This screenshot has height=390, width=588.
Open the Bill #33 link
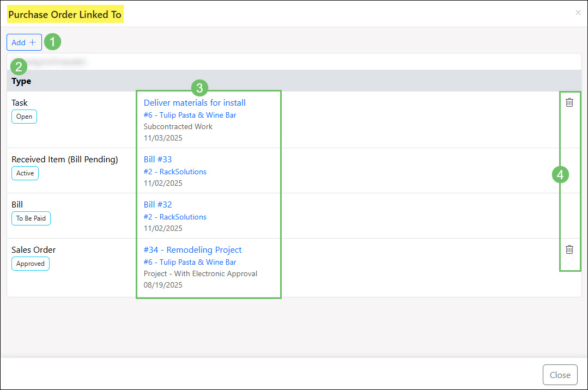tap(157, 159)
